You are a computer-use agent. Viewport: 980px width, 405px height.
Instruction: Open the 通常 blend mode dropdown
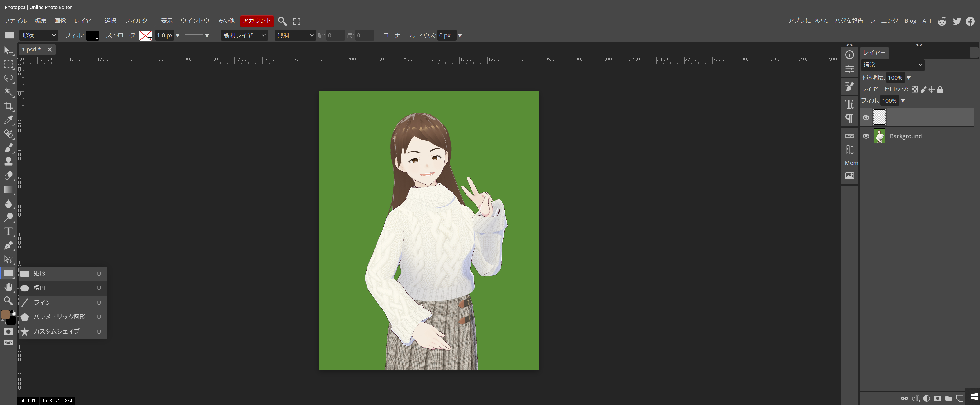coord(892,65)
